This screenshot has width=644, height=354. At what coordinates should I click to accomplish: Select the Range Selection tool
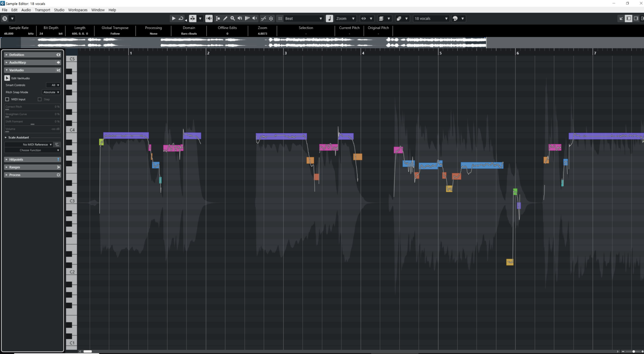[218, 18]
